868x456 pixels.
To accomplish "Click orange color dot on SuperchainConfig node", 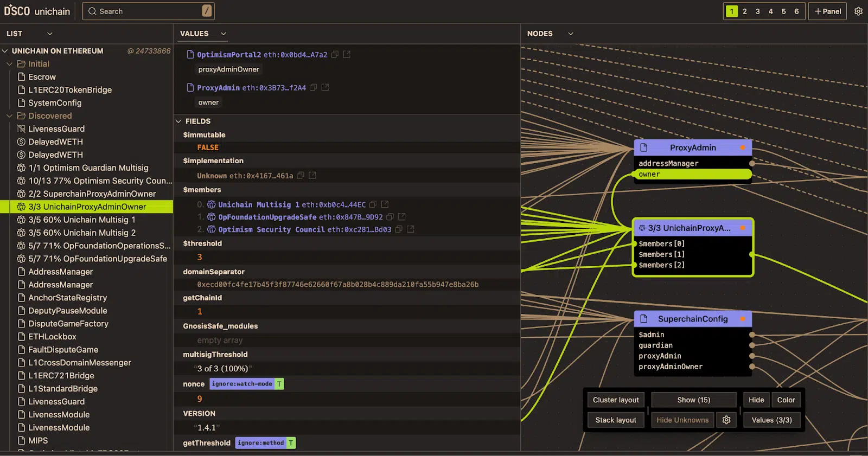I will [743, 319].
